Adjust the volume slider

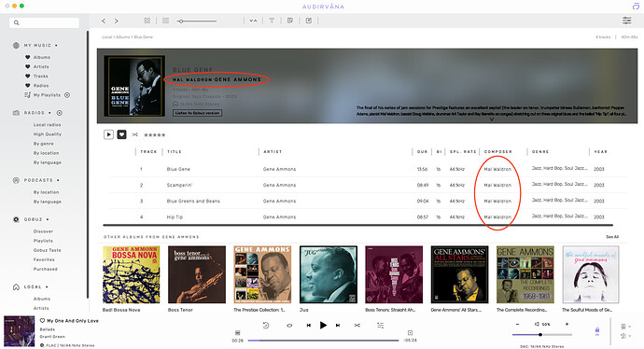(x=542, y=335)
